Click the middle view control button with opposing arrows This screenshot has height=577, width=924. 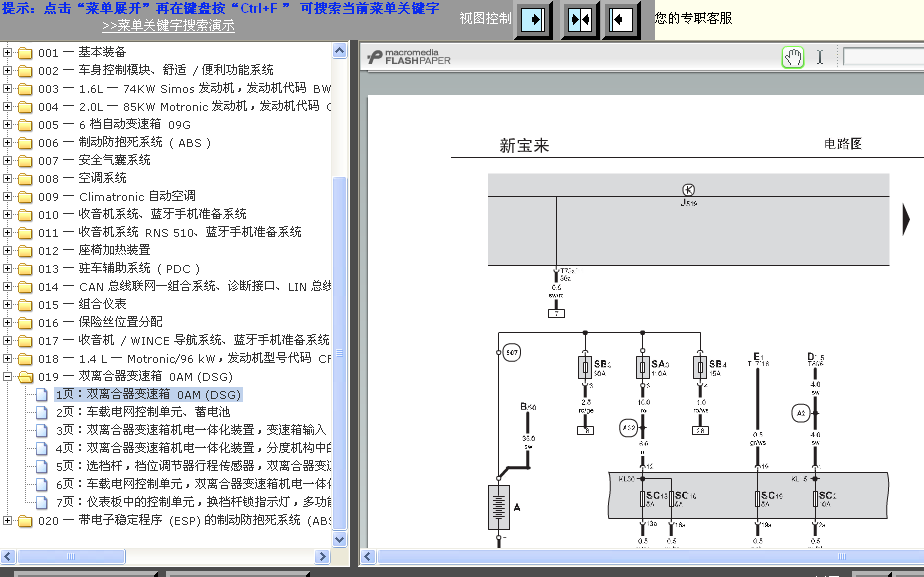coord(580,19)
